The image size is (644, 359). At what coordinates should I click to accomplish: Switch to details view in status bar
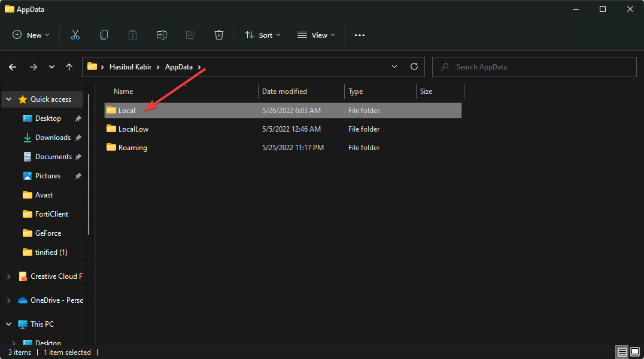622,352
